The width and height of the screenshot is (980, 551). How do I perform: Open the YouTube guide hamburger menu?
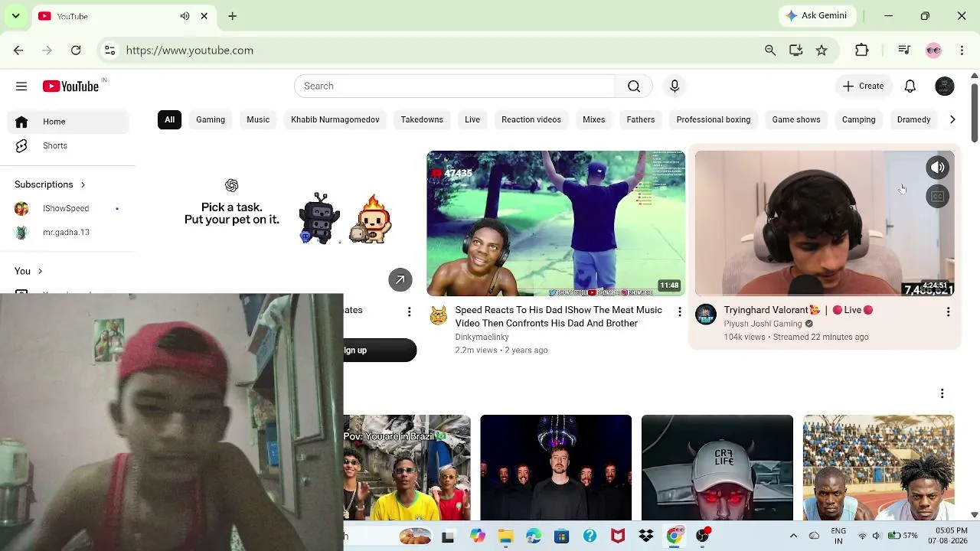coord(21,86)
